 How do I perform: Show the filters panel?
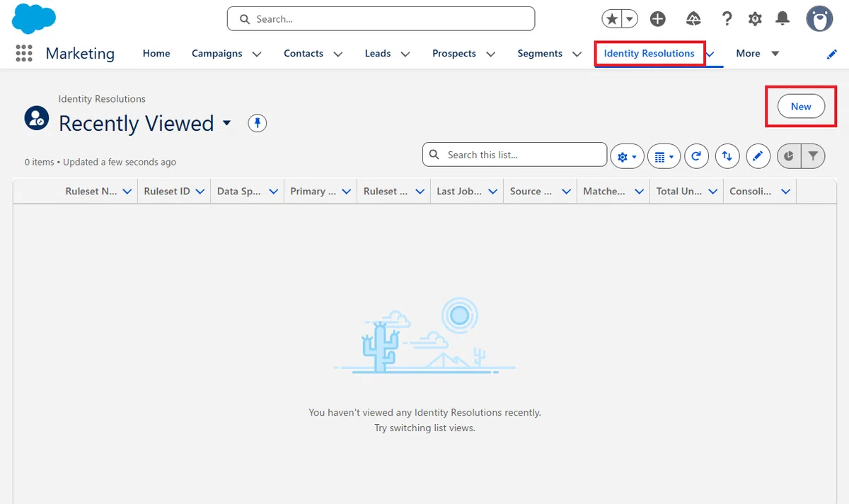pyautogui.click(x=814, y=156)
